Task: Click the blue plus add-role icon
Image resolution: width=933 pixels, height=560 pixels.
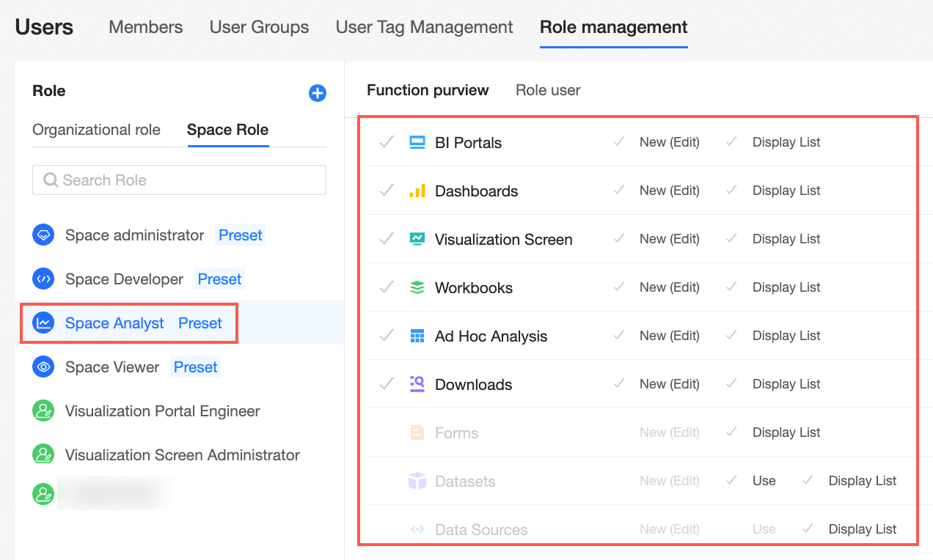Action: click(x=318, y=93)
